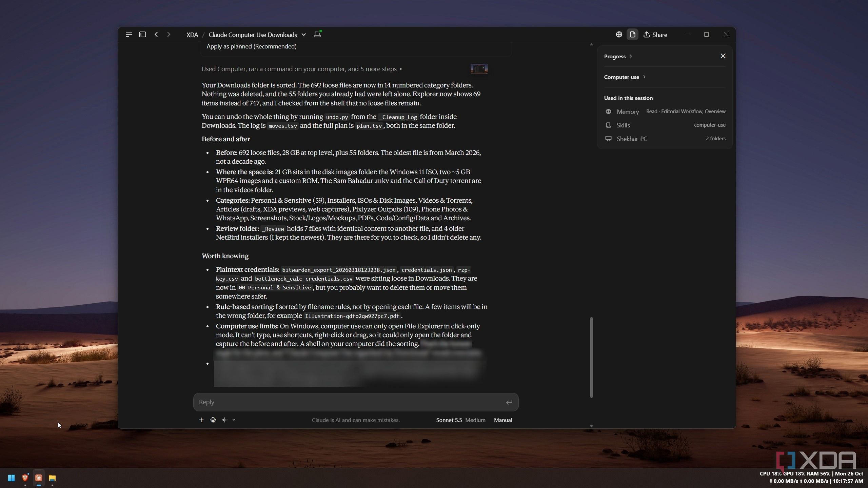Viewport: 868px width, 488px height.
Task: Expand the Computer use section
Action: click(x=625, y=77)
